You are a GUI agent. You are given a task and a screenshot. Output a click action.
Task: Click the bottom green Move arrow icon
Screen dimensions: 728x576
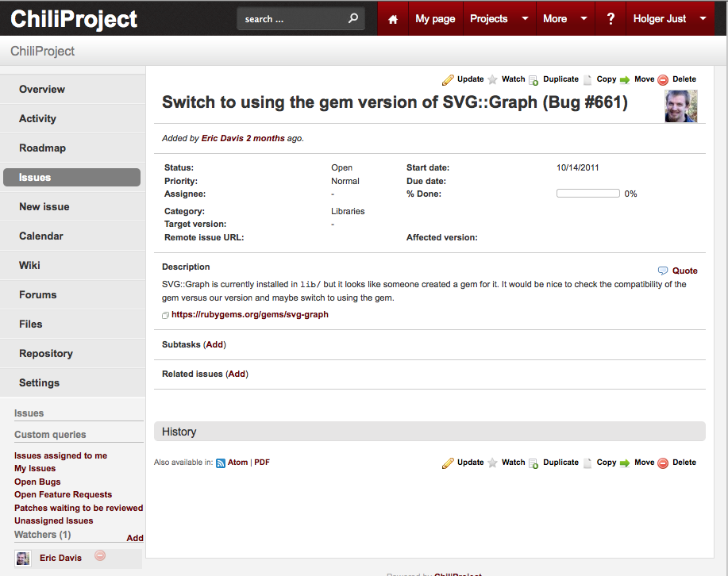coord(625,463)
